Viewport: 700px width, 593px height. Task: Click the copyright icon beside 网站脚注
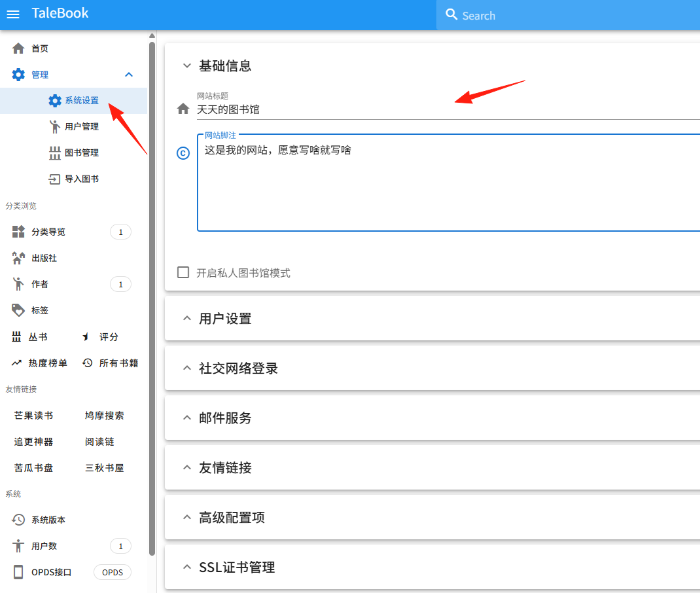(183, 153)
